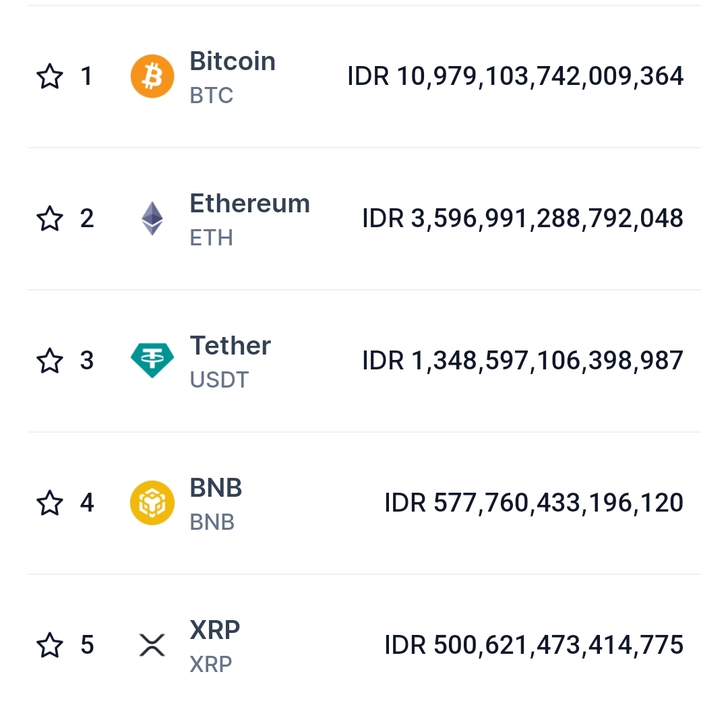Image resolution: width=728 pixels, height=701 pixels.
Task: Add Tether to watchlist via star
Action: [49, 361]
